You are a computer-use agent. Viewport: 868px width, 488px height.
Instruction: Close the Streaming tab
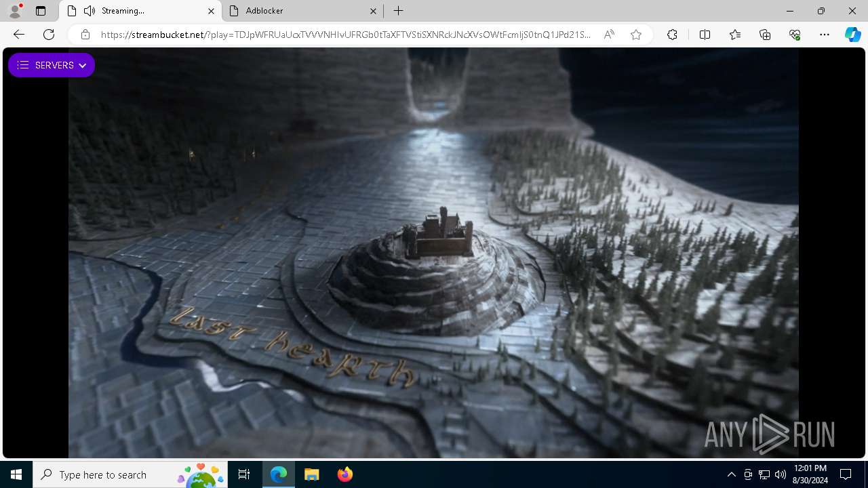(211, 11)
